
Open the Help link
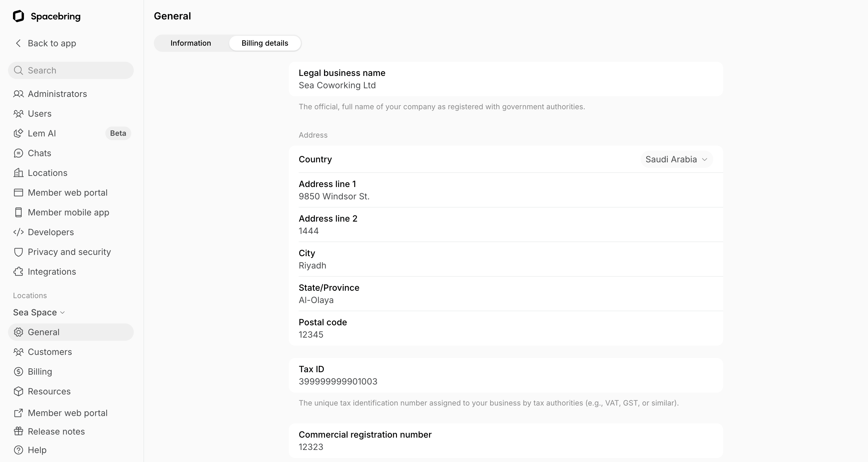tap(71, 450)
